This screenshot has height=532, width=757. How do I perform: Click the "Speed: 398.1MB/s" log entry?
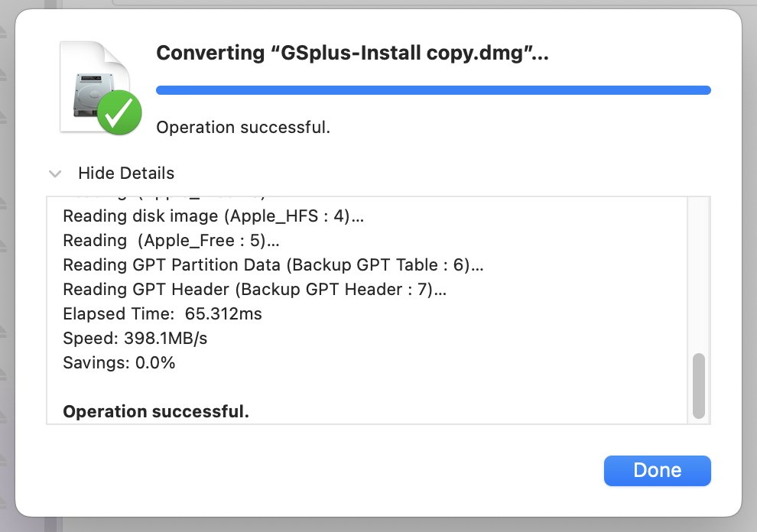tap(135, 339)
